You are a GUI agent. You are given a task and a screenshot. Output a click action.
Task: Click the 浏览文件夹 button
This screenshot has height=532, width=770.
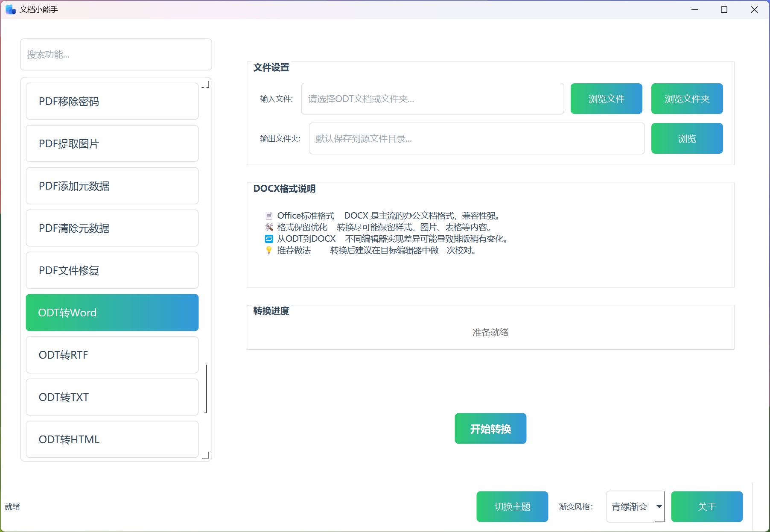[x=686, y=99]
